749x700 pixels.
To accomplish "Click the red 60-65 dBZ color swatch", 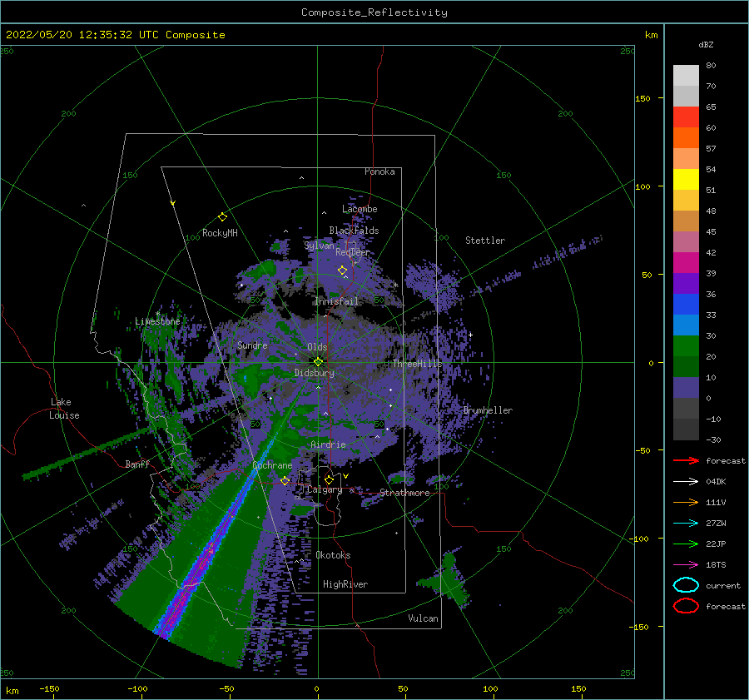I will (x=686, y=117).
